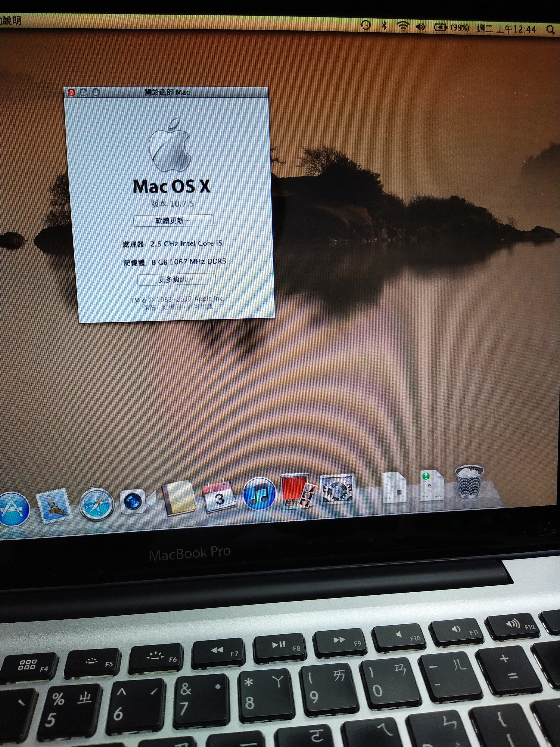
Task: Click the 軟體更新… button
Action: (173, 221)
